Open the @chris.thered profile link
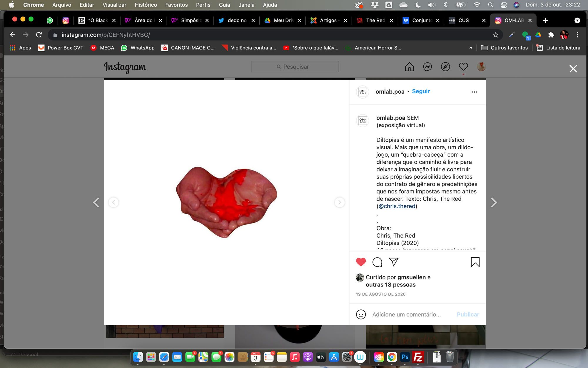 click(397, 206)
